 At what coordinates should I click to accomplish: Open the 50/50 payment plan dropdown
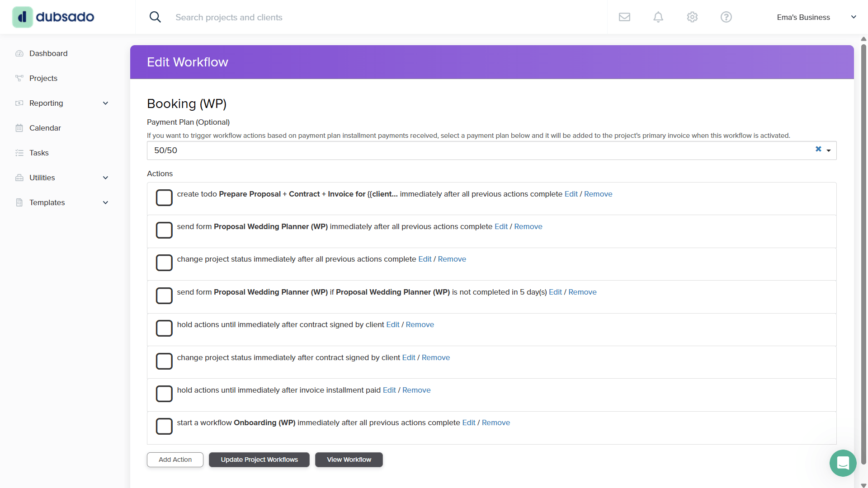(x=830, y=150)
